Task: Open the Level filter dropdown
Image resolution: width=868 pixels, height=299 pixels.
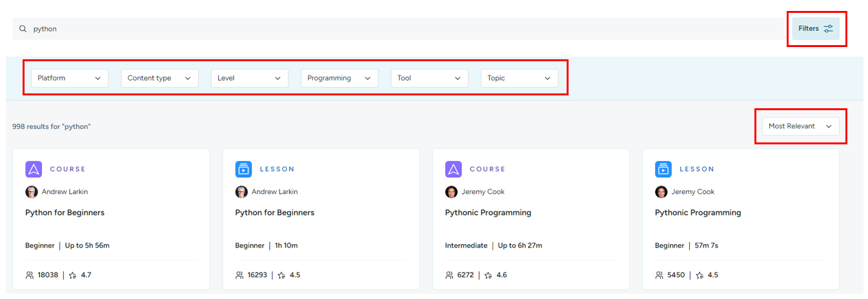Action: (x=249, y=79)
